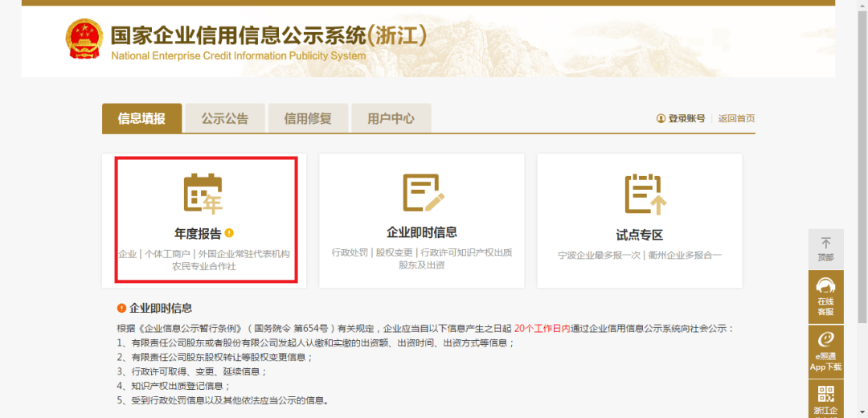The width and height of the screenshot is (868, 418).
Task: Switch to the 公示公告 tab
Action: coord(225,118)
